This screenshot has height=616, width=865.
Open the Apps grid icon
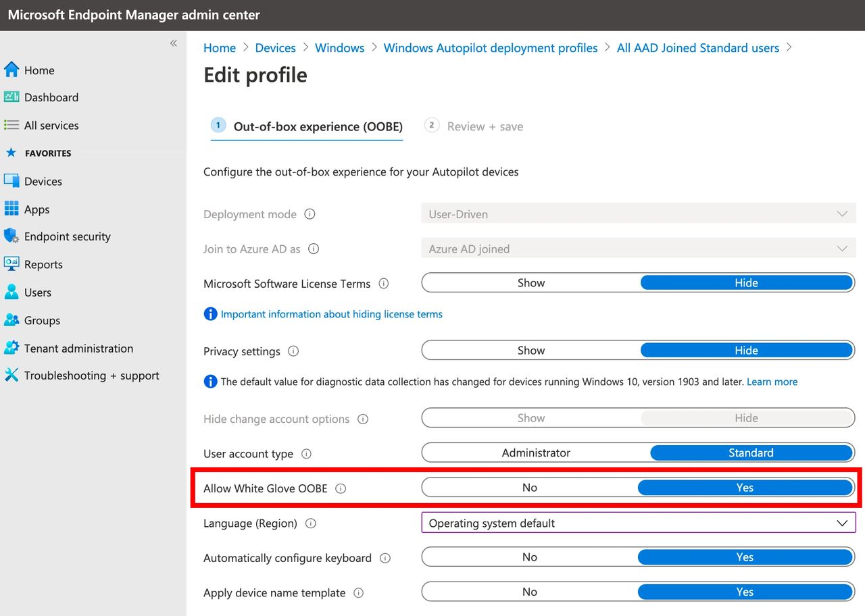coord(11,209)
